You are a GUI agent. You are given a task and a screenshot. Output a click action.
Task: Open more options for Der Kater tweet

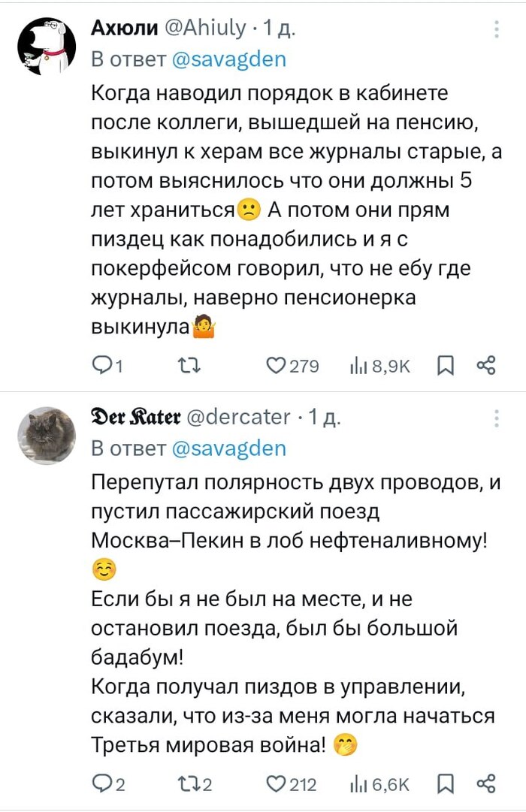[x=497, y=418]
